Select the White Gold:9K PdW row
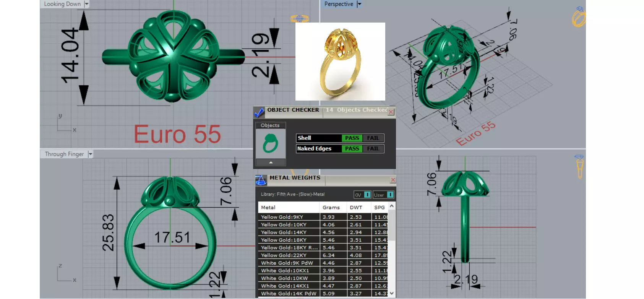This screenshot has height=299, width=644. point(323,263)
